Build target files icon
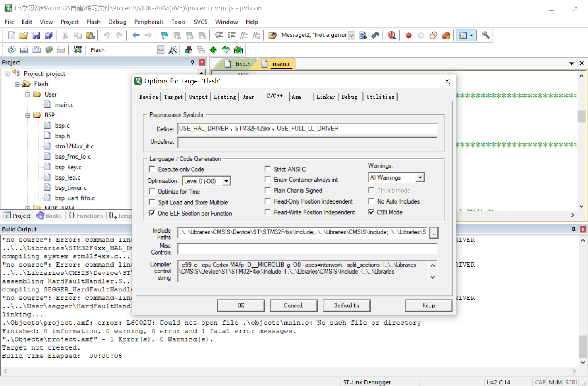This screenshot has width=588, height=386. (x=24, y=50)
